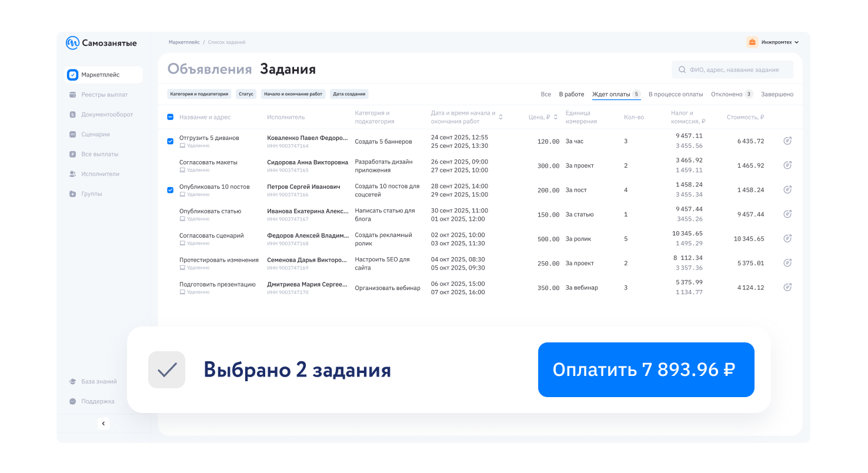Image resolution: width=868 pixels, height=473 pixels.
Task: Click the search field for ФИО и адрес
Action: click(732, 69)
